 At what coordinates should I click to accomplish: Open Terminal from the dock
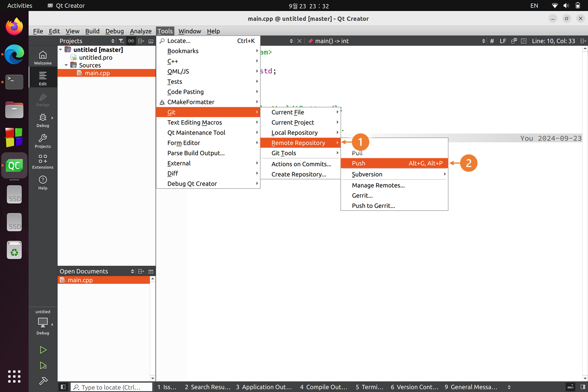14,82
